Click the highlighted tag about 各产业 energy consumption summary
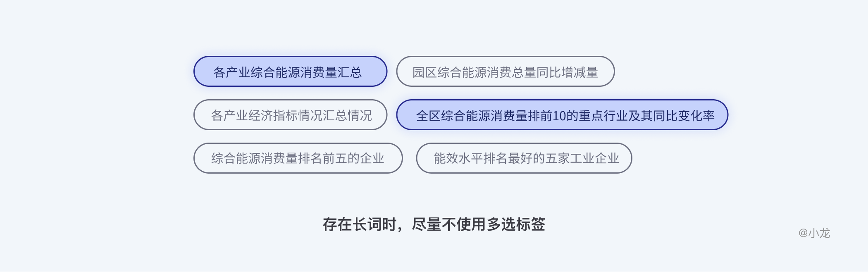 coord(290,72)
